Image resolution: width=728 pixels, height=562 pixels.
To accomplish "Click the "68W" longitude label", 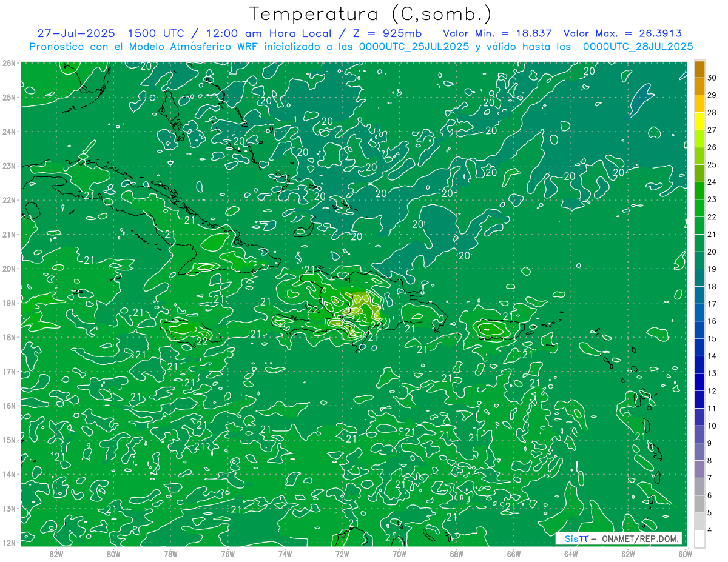I will (456, 554).
